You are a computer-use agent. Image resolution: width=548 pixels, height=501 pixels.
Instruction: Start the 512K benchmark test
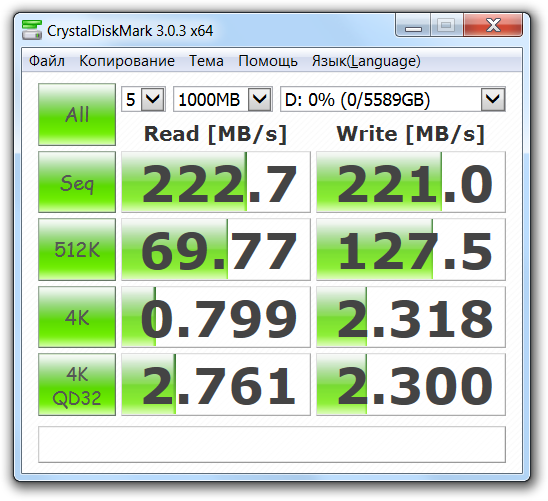tap(77, 249)
